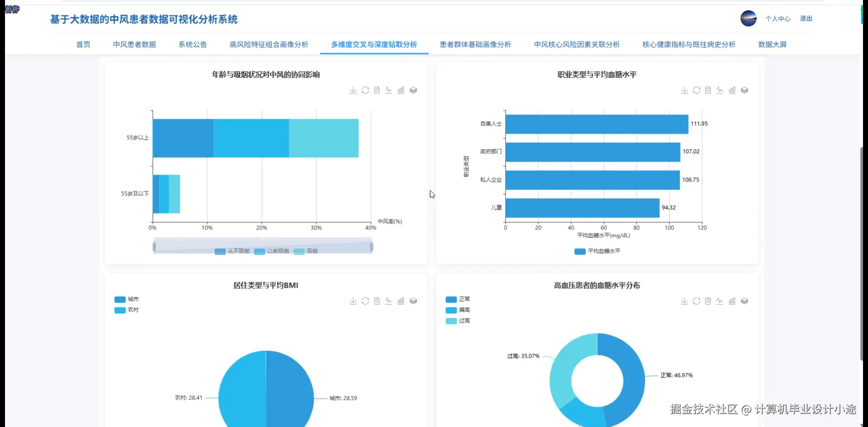
Task: Hide the 农村 series in BMI chart
Action: [x=126, y=310]
